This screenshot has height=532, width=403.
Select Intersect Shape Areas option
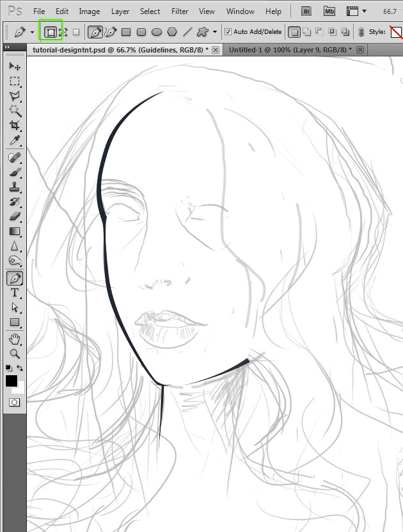pyautogui.click(x=333, y=32)
